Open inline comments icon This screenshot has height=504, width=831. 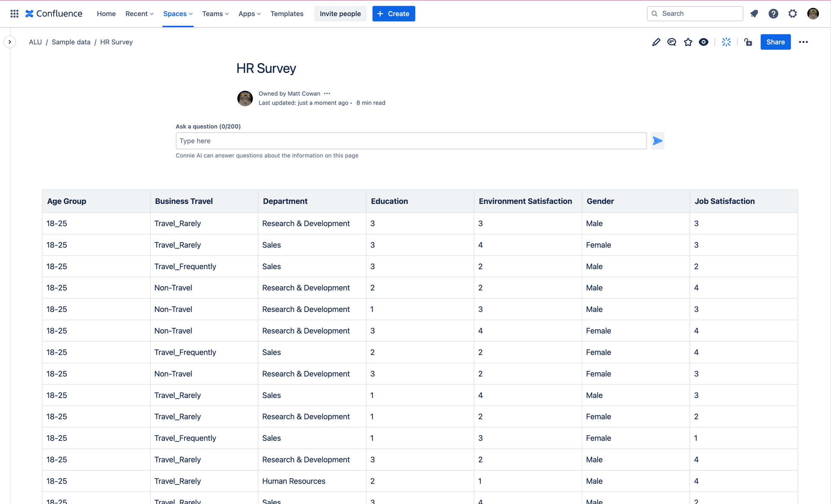coord(671,42)
